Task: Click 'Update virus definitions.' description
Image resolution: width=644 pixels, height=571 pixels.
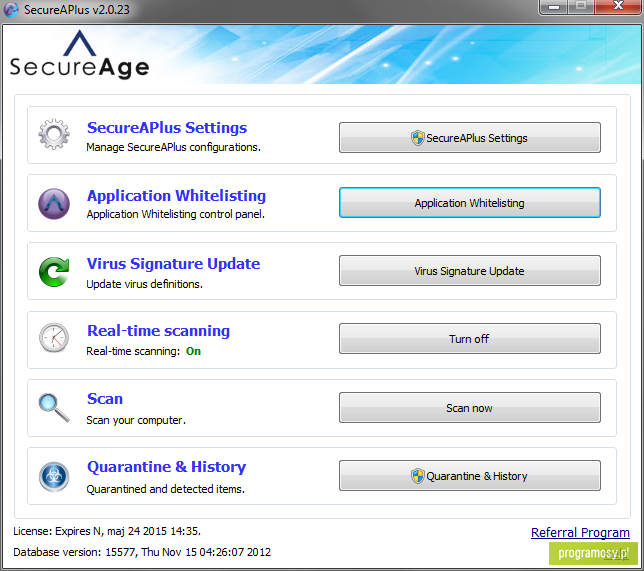Action: pos(144,284)
